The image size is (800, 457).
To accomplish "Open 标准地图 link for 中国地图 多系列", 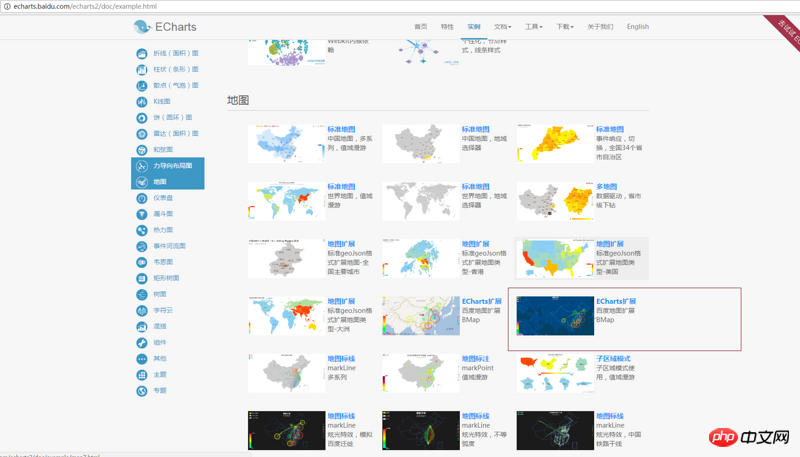I will point(341,129).
